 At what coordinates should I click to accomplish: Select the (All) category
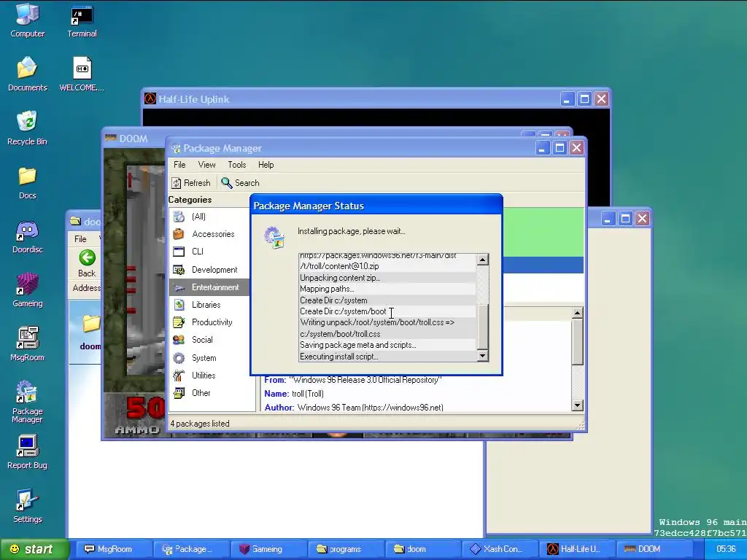coord(209,217)
